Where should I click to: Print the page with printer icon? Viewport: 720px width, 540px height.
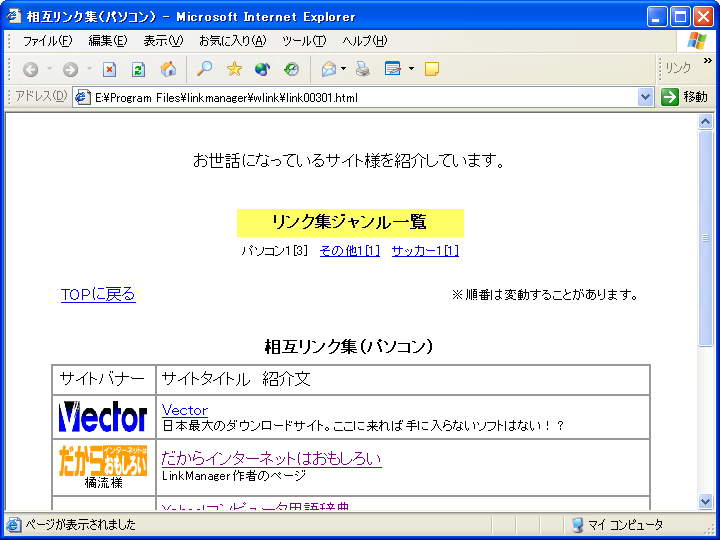pyautogui.click(x=363, y=69)
